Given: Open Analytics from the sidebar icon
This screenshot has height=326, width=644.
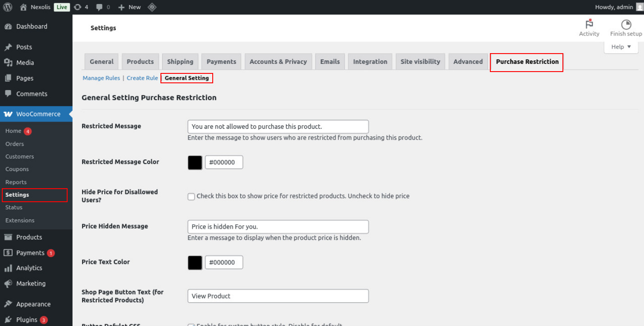Looking at the screenshot, I should click(x=8, y=268).
